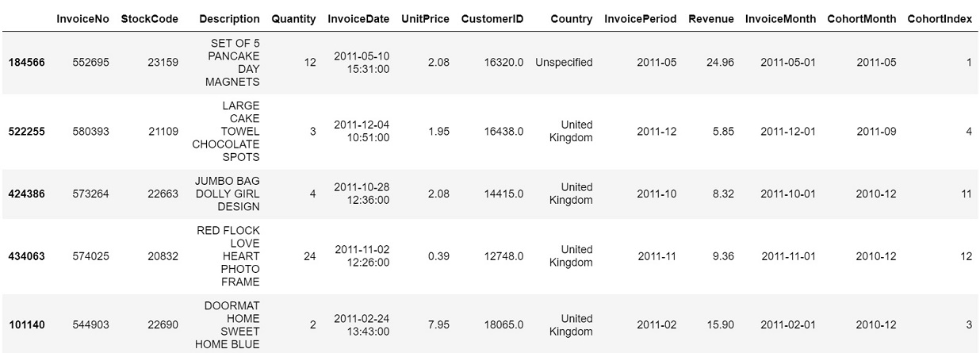
Task: Click the InvoicePeriod column header
Action: pos(641,18)
